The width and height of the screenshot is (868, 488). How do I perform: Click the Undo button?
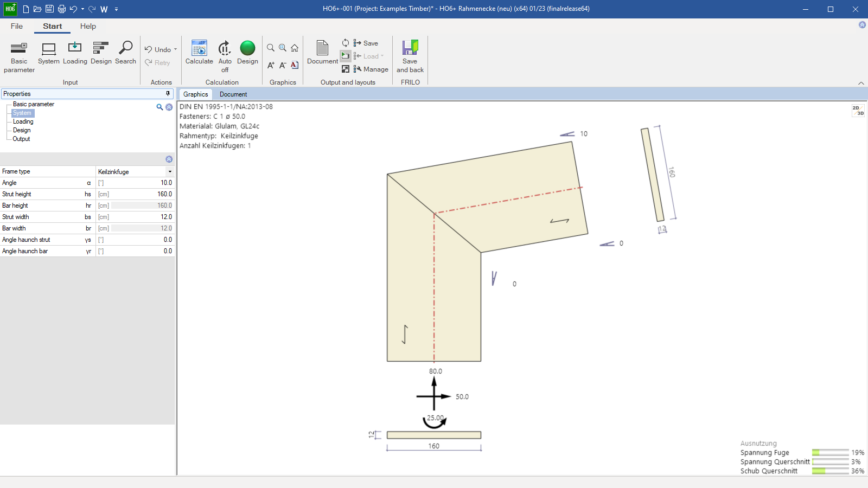pos(158,49)
